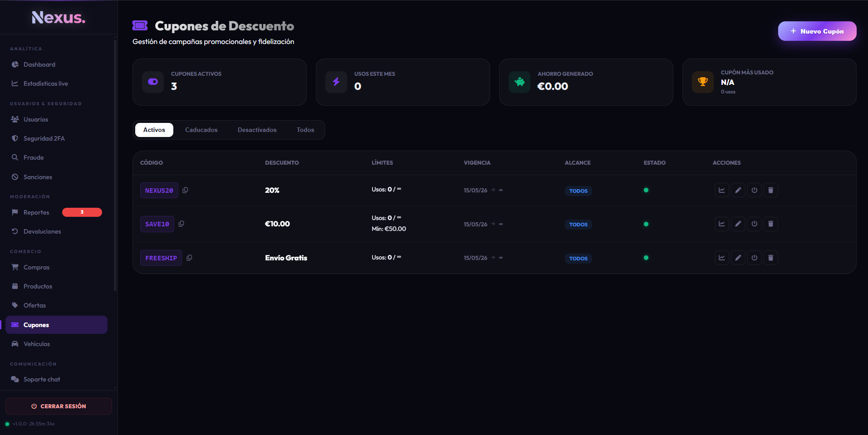Screen dimensions: 868x435
Task: Switch to the Desactivados tab
Action: tap(257, 130)
